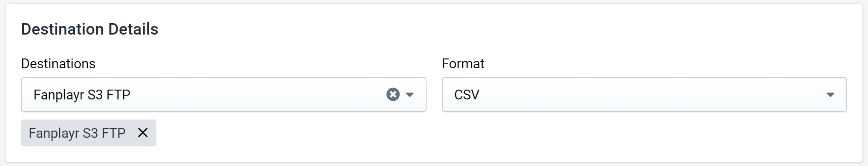
Task: Click the Destinations field label
Action: 58,64
